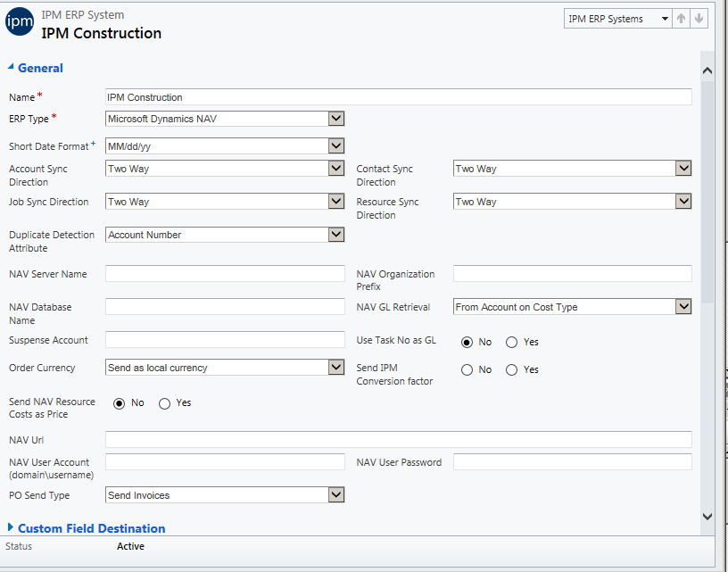Screen dimensions: 728x572
Task: Click the ipm logo icon
Action: (x=20, y=21)
